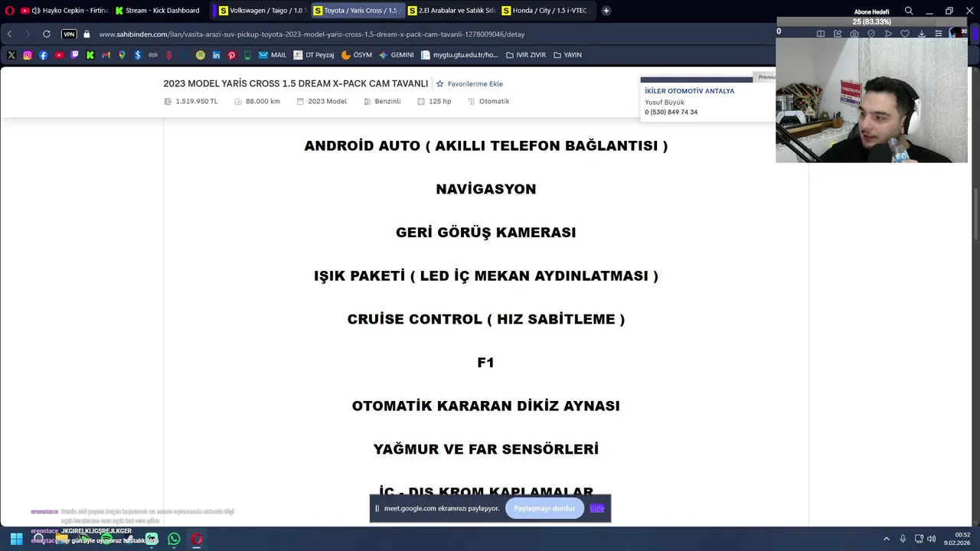Click the 88.000 km mileage value
980x551 pixels.
(x=263, y=101)
